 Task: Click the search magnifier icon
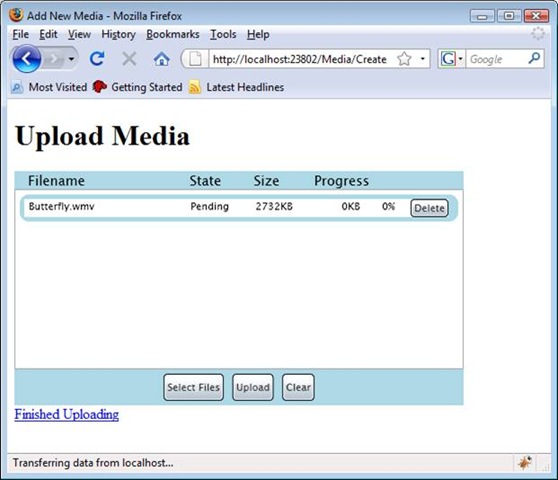(x=534, y=58)
